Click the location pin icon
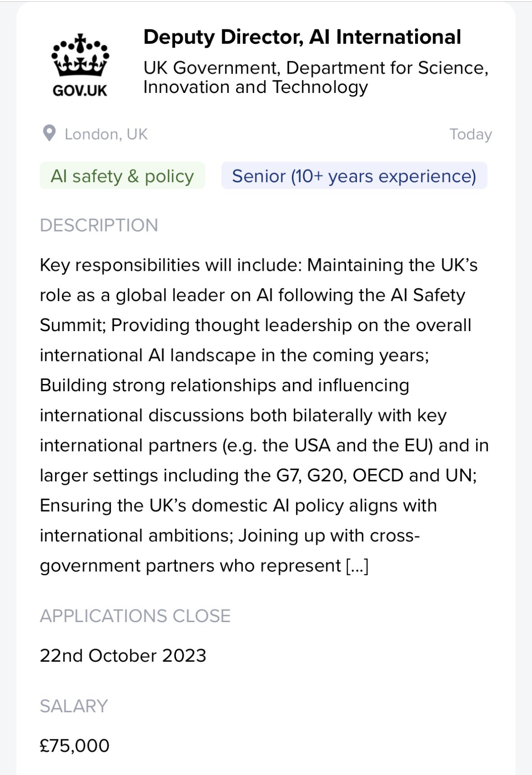The width and height of the screenshot is (532, 775). [x=49, y=134]
